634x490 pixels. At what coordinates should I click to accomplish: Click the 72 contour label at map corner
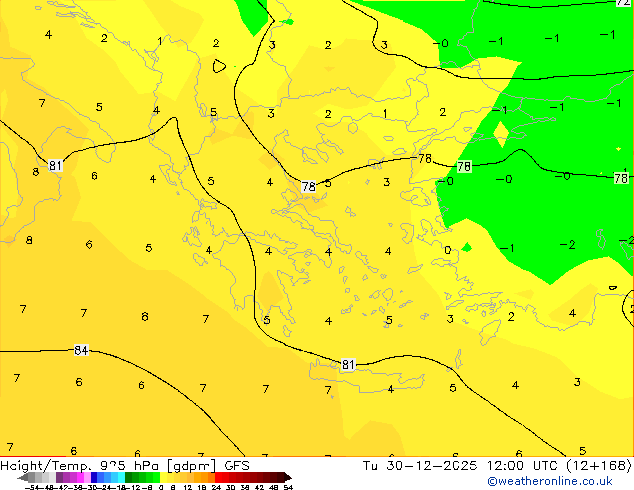pyautogui.click(x=623, y=3)
